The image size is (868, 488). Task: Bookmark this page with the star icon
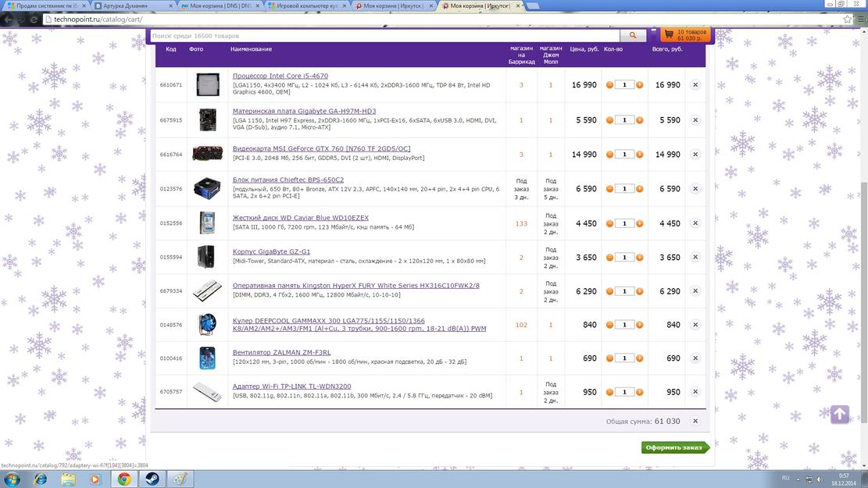(x=847, y=20)
